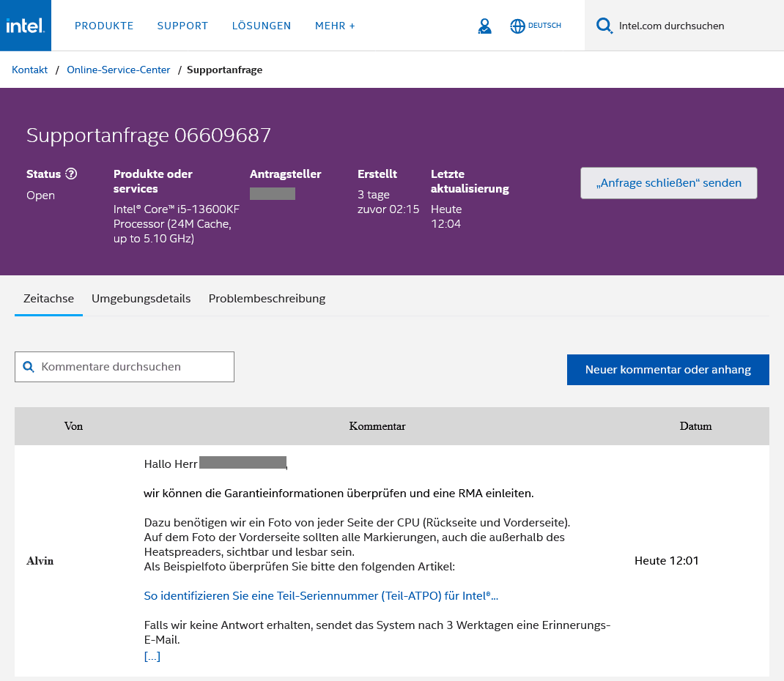
Task: Click the status value Open
Action: (40, 196)
